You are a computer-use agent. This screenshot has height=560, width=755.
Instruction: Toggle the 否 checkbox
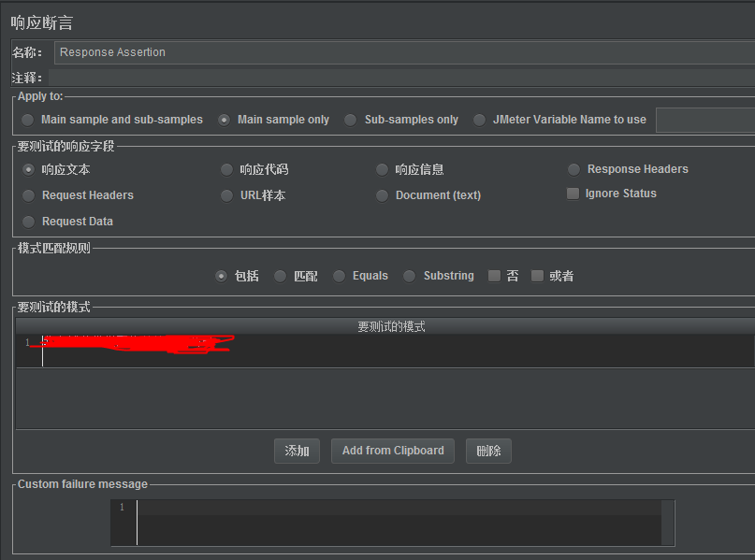click(x=494, y=276)
